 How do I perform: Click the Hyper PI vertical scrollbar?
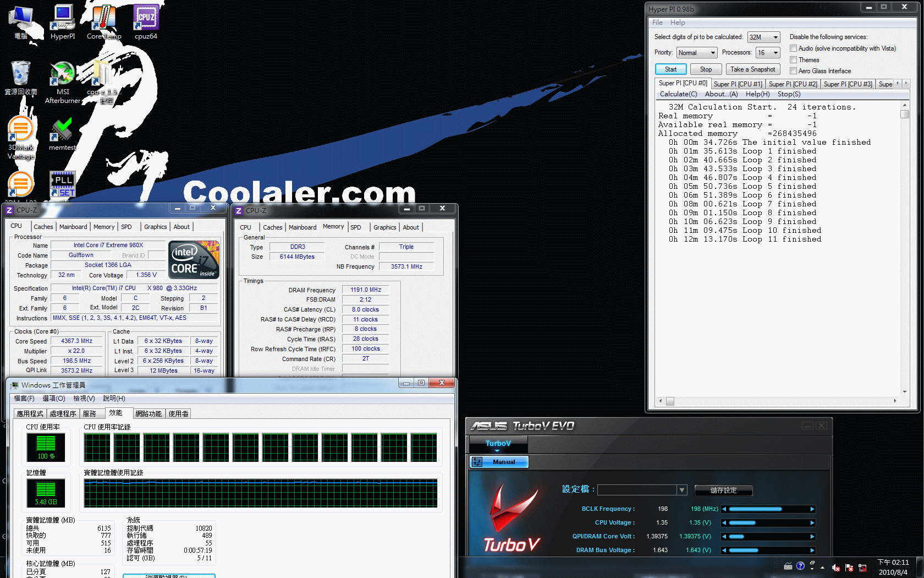tap(905, 248)
